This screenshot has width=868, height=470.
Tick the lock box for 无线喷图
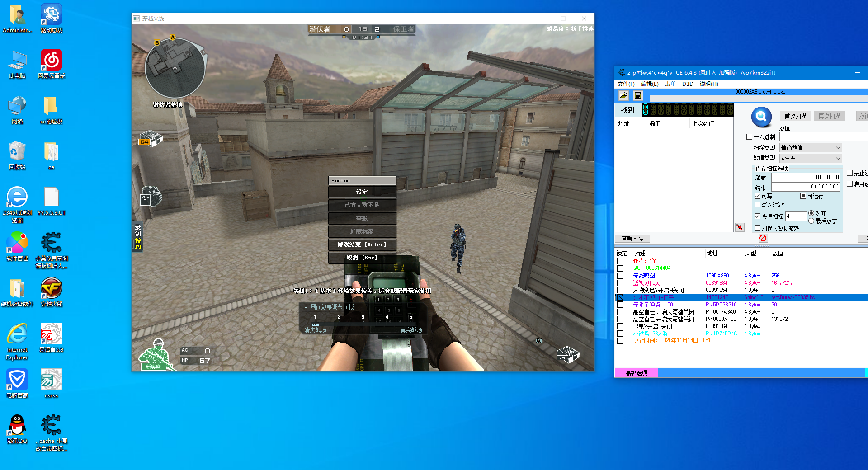tap(620, 276)
